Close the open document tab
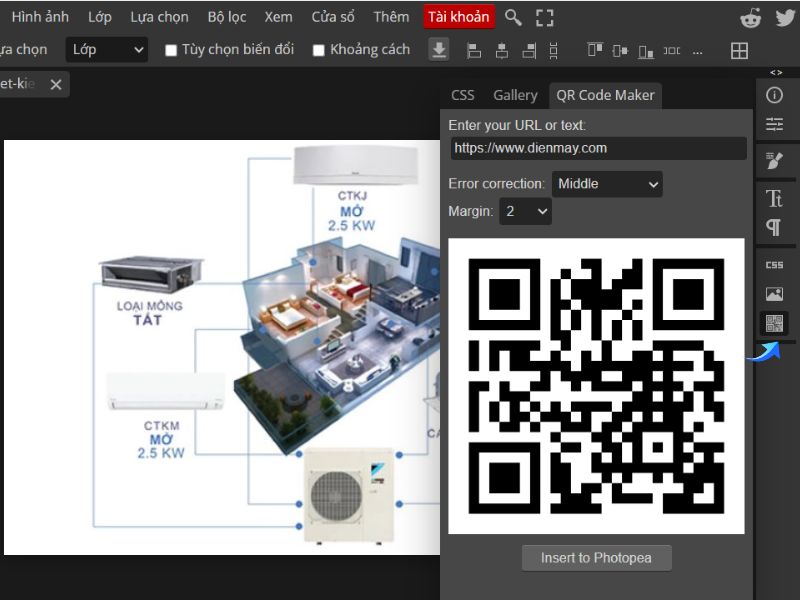Screen dimensions: 800x600 point(56,84)
